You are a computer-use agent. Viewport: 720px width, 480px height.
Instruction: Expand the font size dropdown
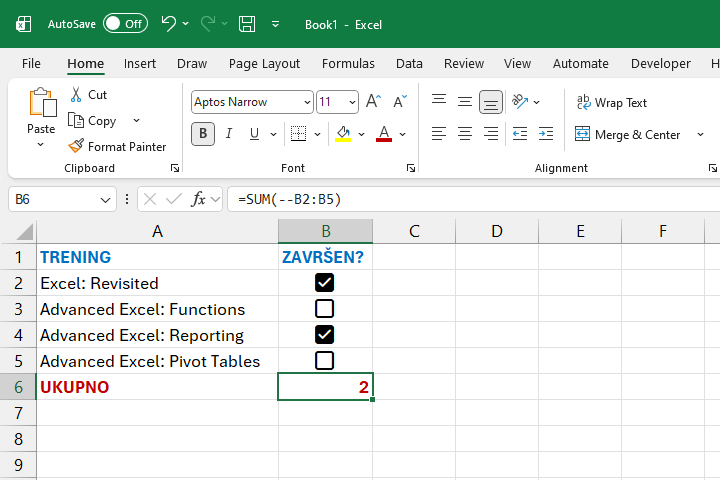352,102
